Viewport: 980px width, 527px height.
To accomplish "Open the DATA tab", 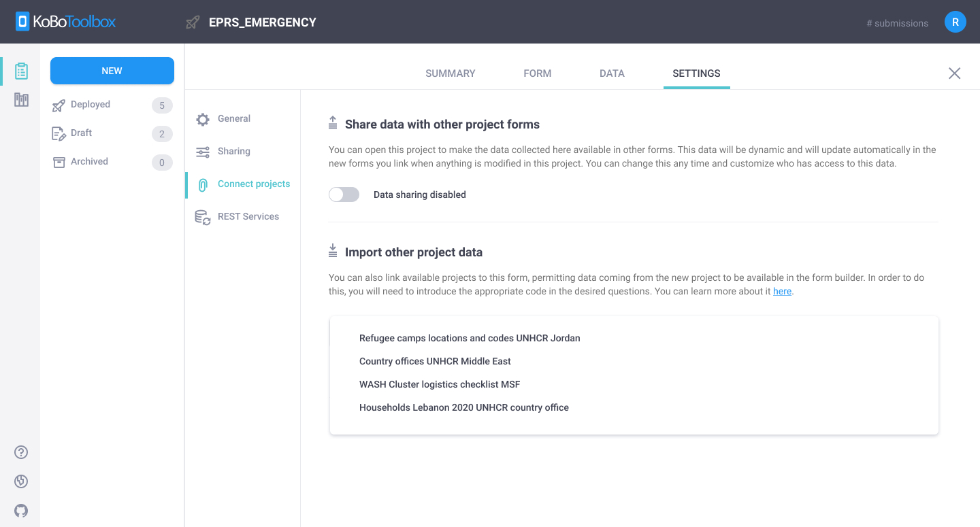I will (x=611, y=73).
